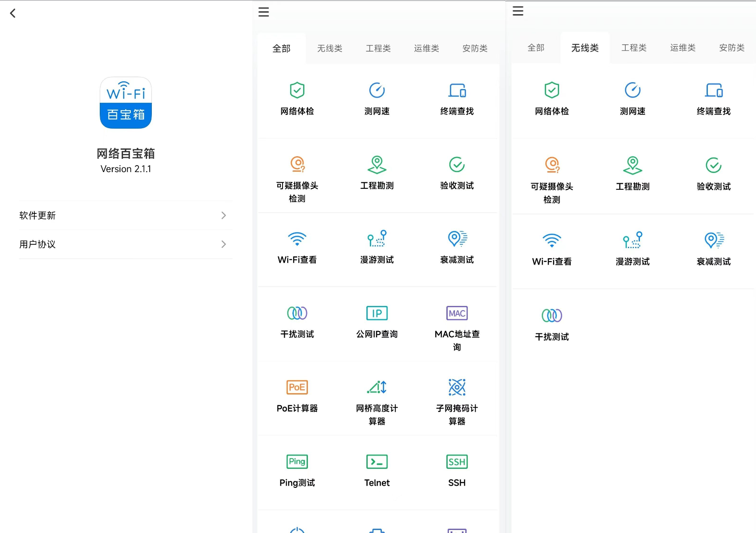Switch to 安防类 tab in middle screen

[475, 49]
